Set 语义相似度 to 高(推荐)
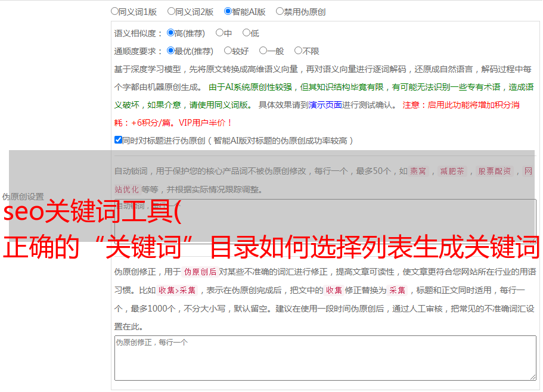This screenshot has width=543, height=392. tap(170, 33)
